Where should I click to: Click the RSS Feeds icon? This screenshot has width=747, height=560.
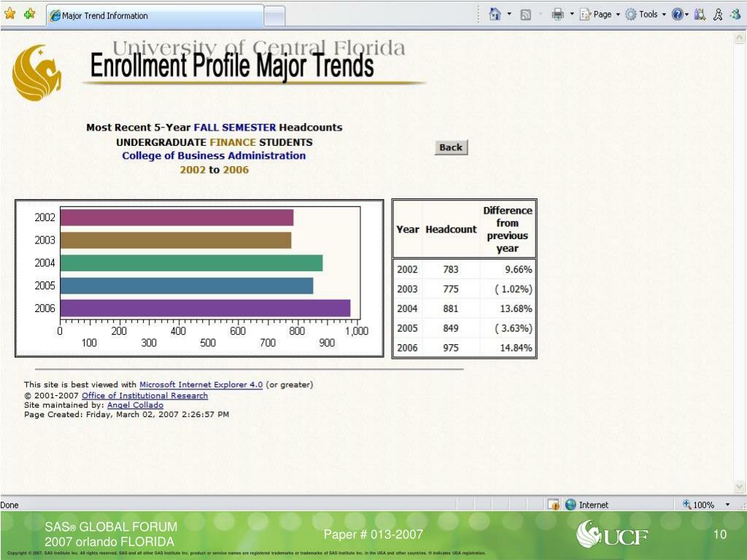tap(525, 15)
